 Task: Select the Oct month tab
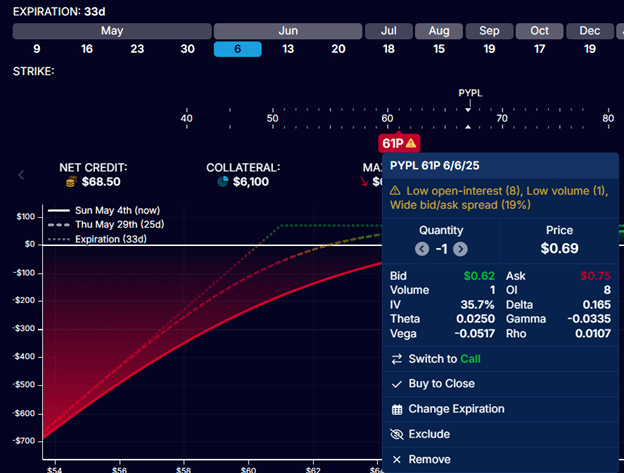point(539,31)
